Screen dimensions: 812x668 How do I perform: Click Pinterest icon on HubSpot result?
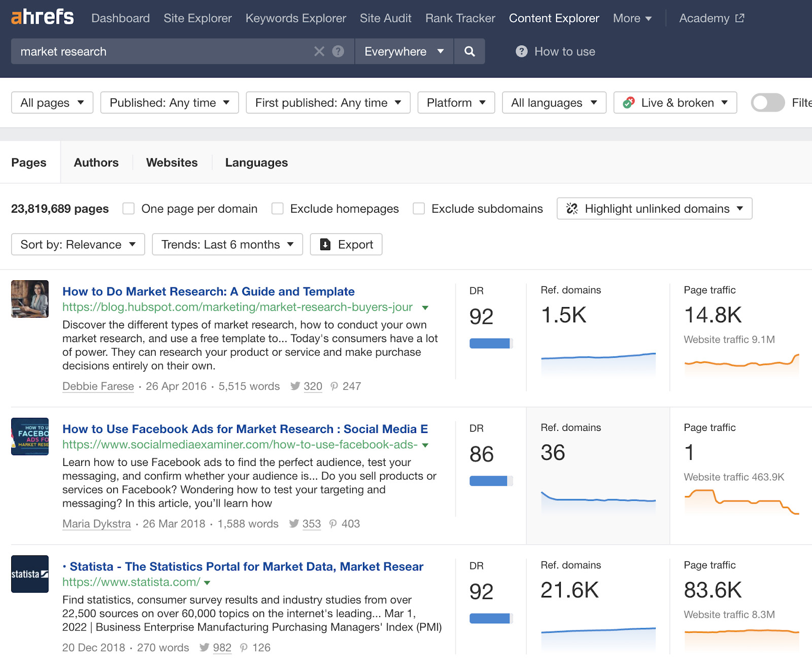tap(334, 386)
